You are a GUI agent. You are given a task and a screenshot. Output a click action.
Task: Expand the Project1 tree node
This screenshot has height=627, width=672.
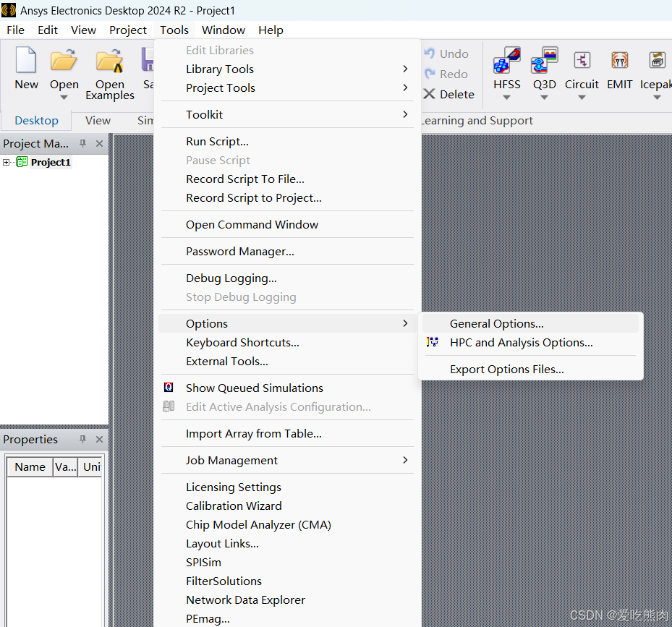pos(6,163)
